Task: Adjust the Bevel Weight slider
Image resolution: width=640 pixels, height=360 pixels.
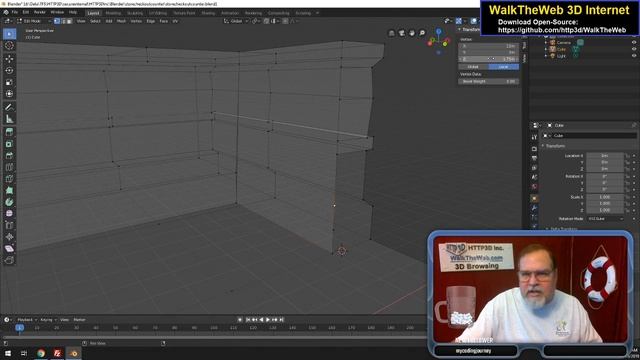Action: pos(489,81)
